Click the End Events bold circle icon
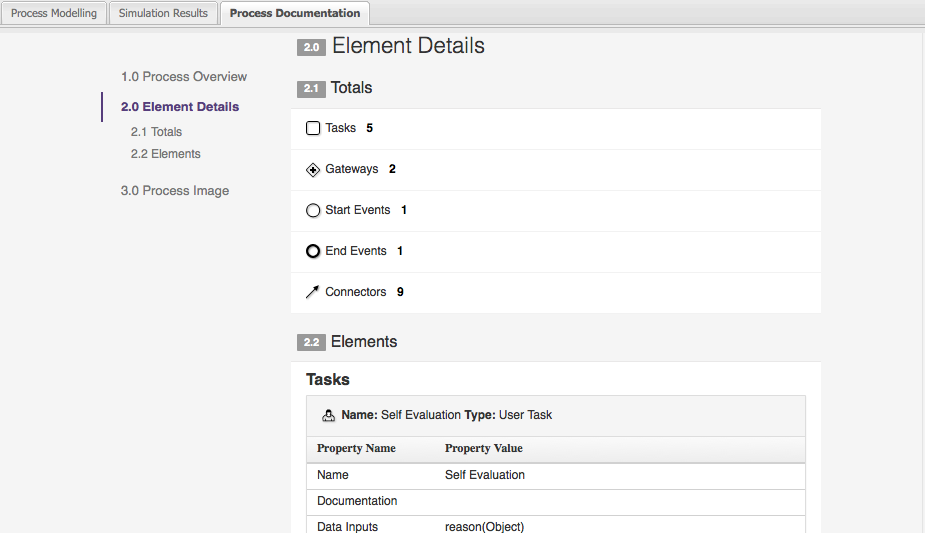The image size is (925, 542). tap(313, 251)
